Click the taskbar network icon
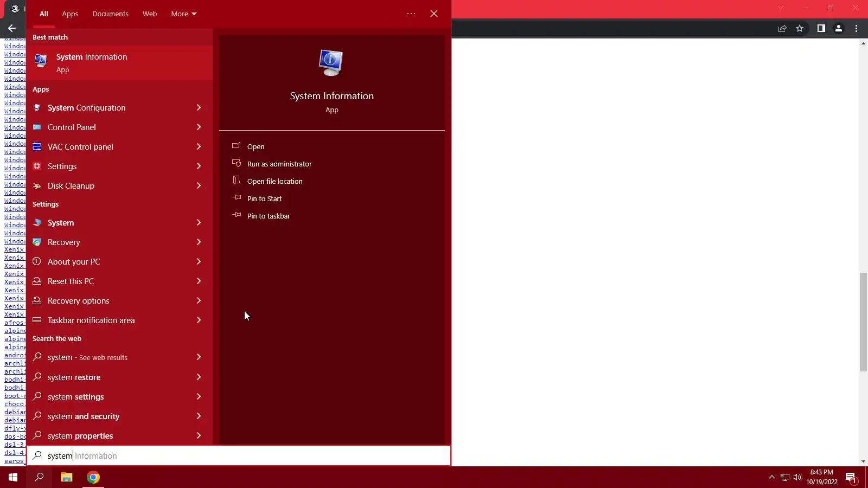 (x=784, y=477)
